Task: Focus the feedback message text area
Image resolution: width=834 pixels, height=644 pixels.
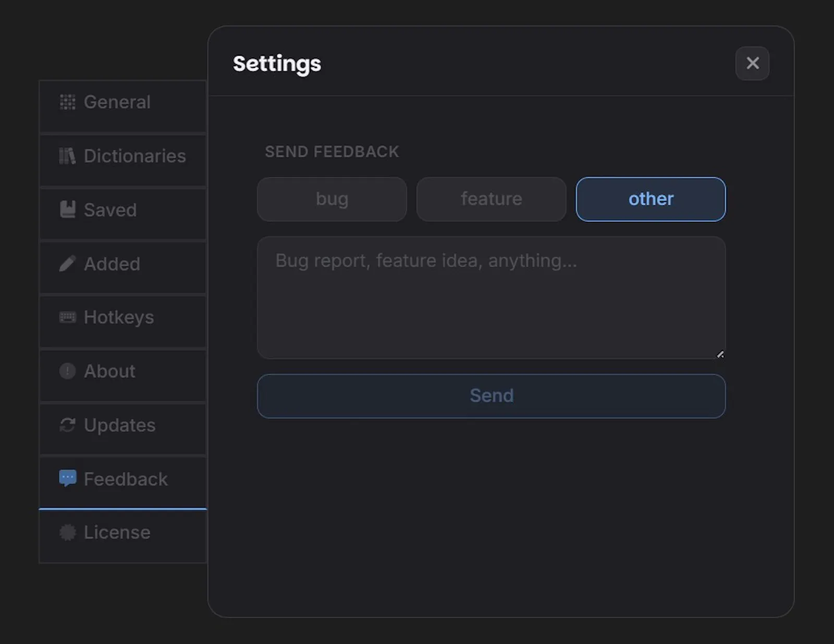Action: (492, 298)
